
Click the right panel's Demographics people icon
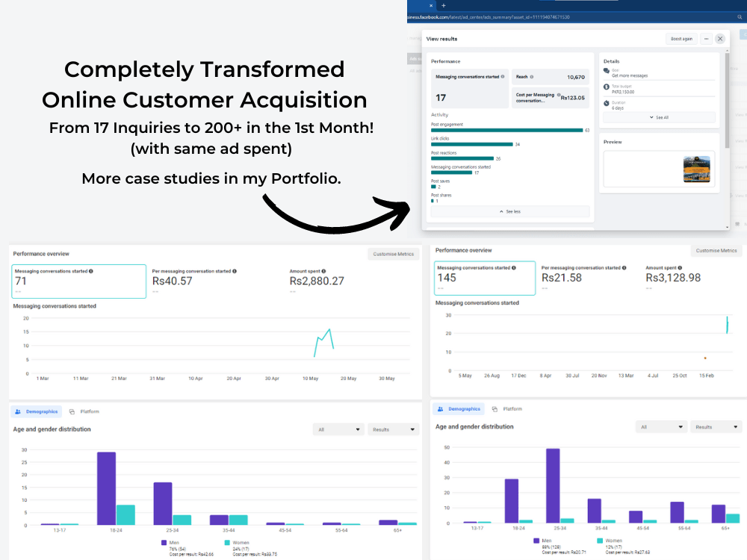pos(441,409)
